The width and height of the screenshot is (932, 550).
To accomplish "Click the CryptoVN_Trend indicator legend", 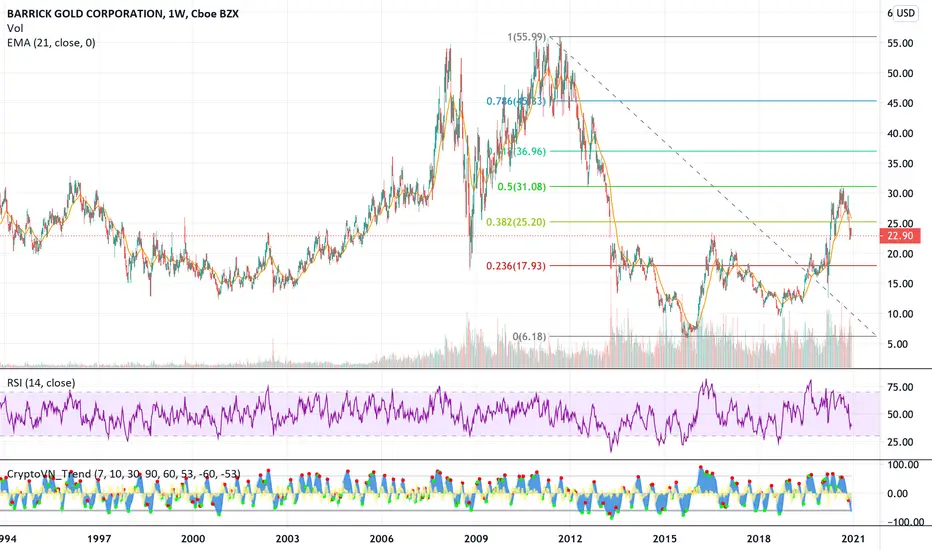I will 124,474.
